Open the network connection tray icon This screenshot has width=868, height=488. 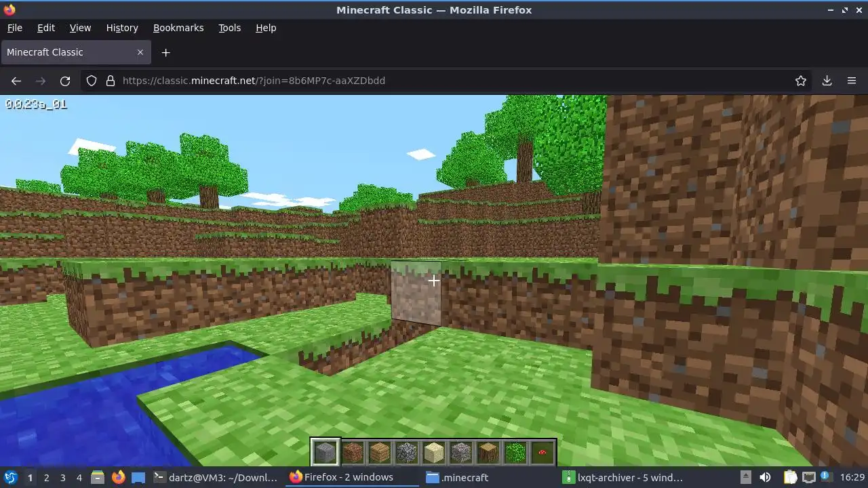(808, 478)
